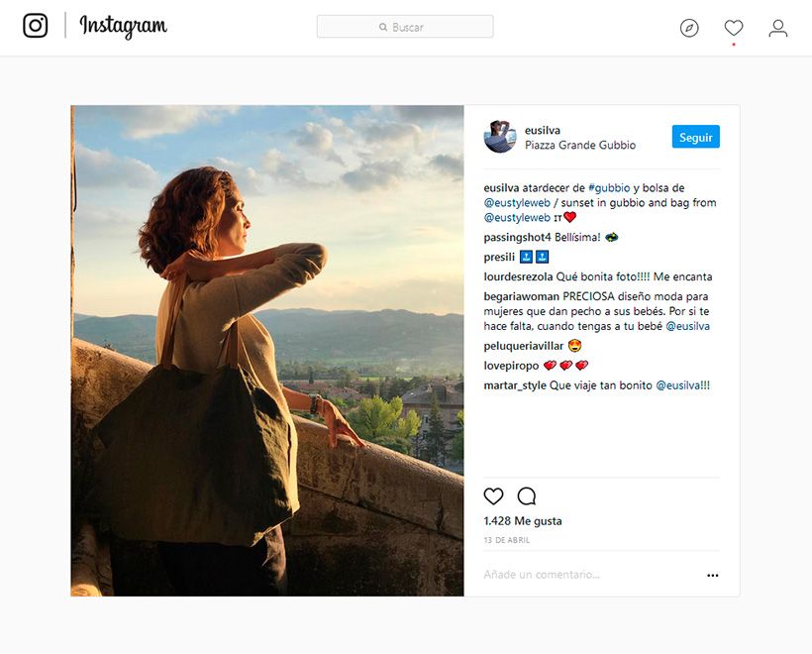The height and width of the screenshot is (654, 812).
Task: Click the Seguir follow button
Action: [695, 137]
